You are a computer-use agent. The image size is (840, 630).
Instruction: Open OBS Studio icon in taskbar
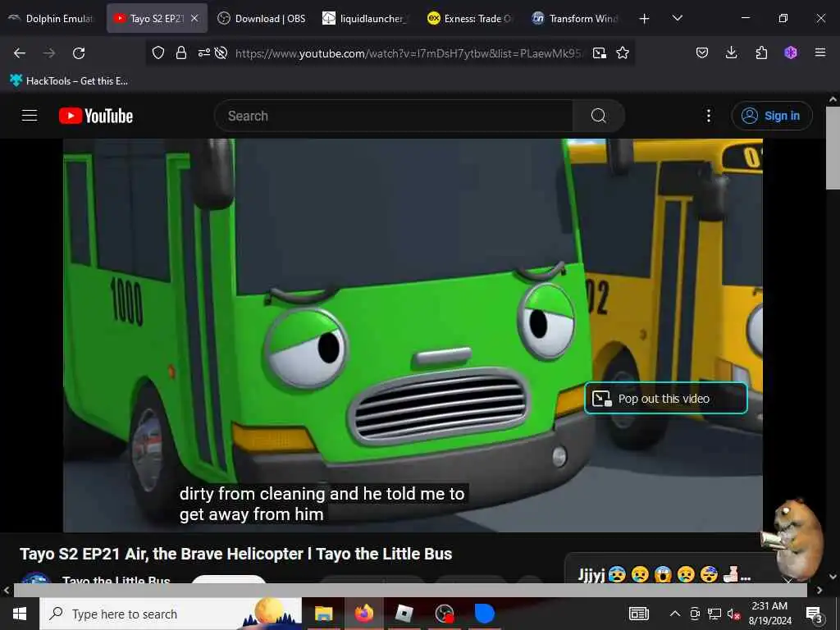pos(444,614)
